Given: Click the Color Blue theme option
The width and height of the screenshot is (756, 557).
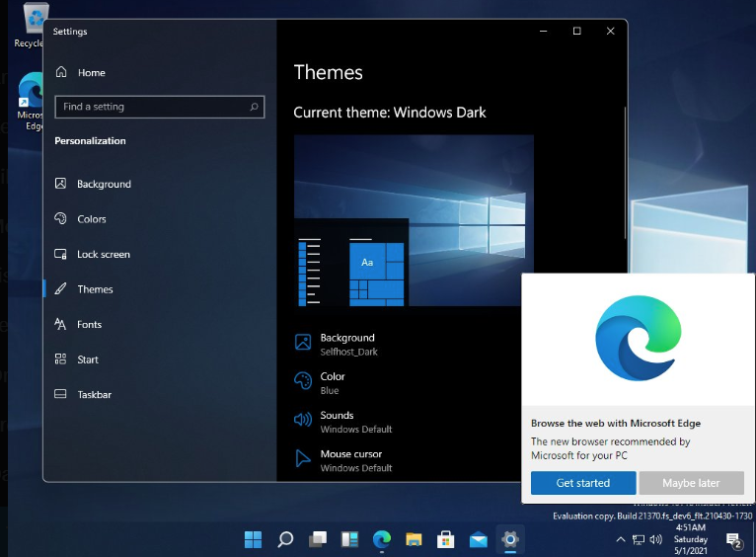Looking at the screenshot, I should (x=333, y=382).
